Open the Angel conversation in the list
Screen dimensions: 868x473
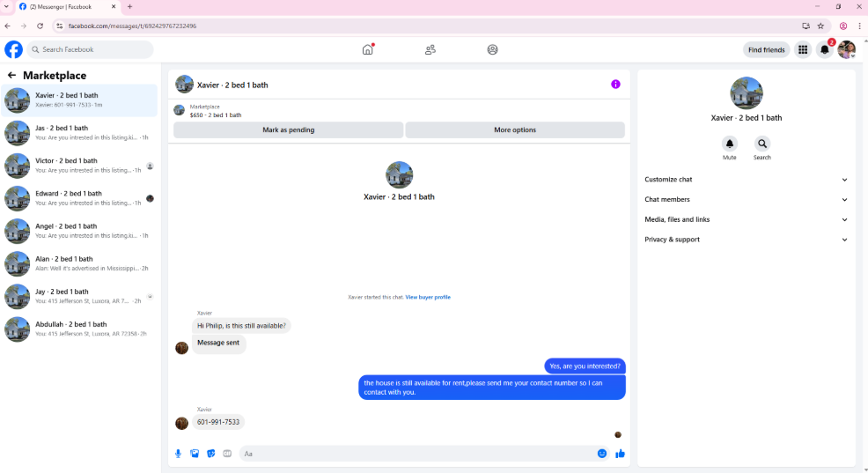click(x=79, y=231)
